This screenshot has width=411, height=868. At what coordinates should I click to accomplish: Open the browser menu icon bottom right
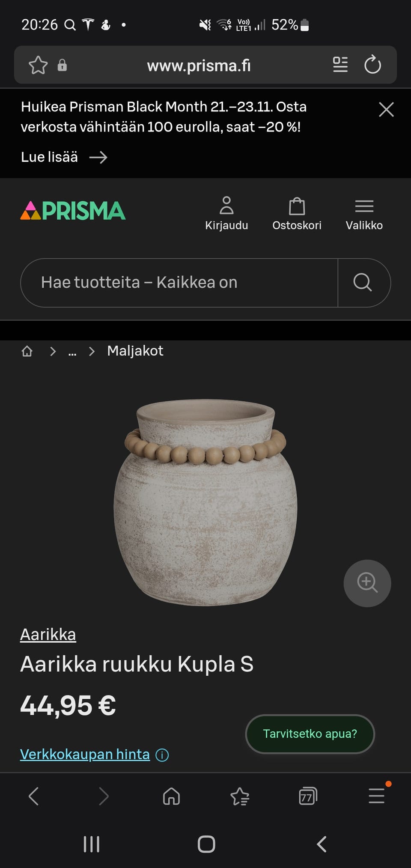(376, 796)
